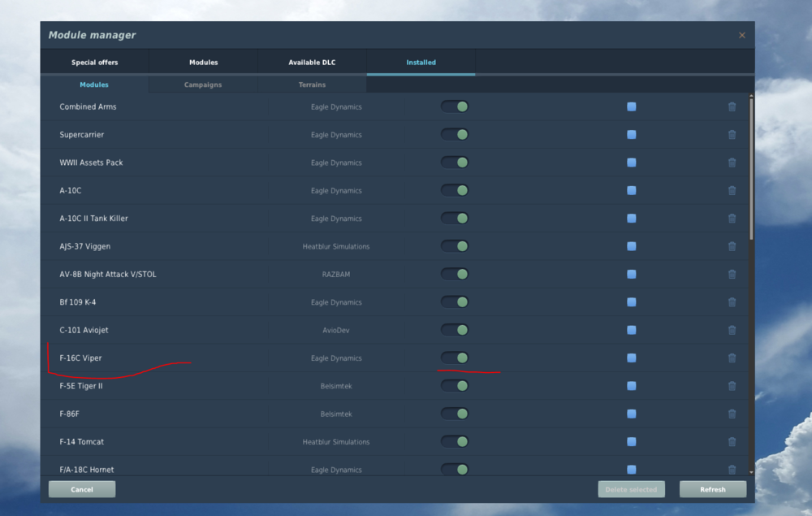Open the Available DLC tab
The width and height of the screenshot is (812, 516).
click(313, 63)
